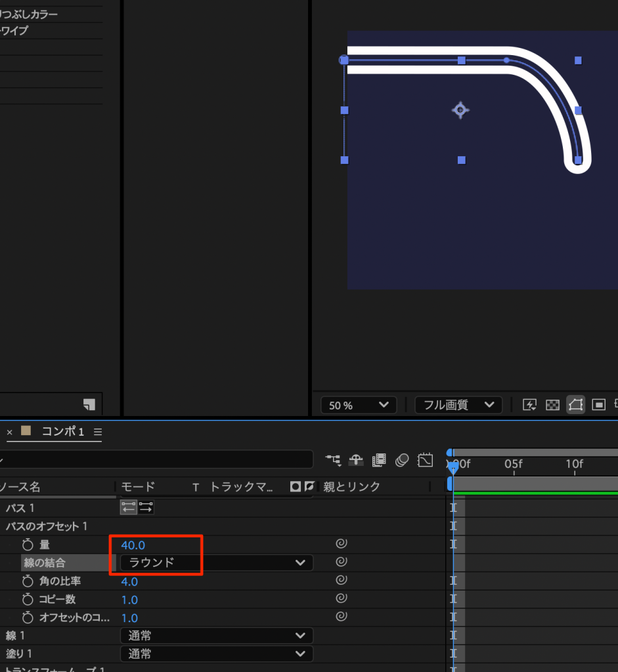Open the コンポ 1 panel menu icon
The image size is (618, 672).
pos(98,432)
